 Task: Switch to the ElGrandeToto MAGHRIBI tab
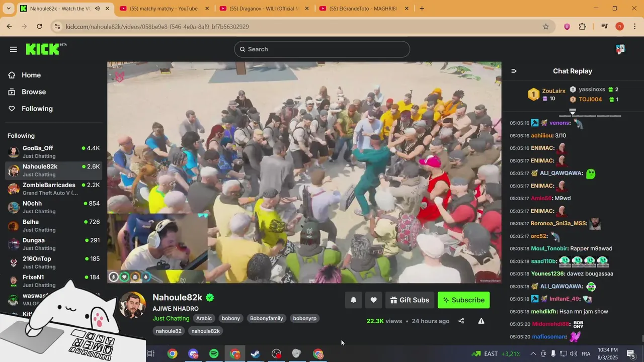pyautogui.click(x=363, y=9)
